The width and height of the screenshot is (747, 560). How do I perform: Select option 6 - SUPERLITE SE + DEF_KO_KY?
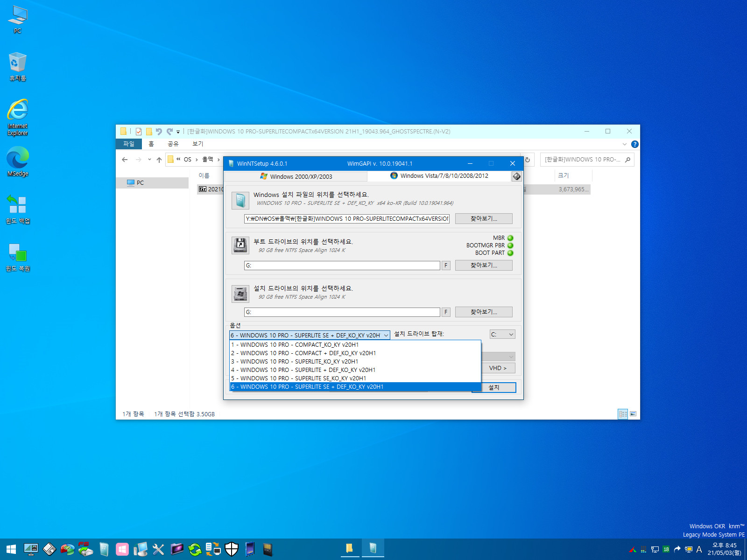click(355, 387)
